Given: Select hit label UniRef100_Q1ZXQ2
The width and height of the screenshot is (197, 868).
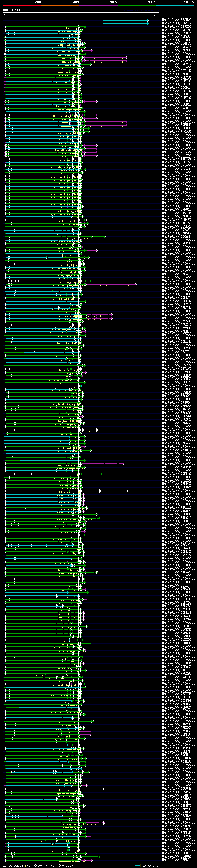Looking at the screenshot, I should tap(176, 169).
